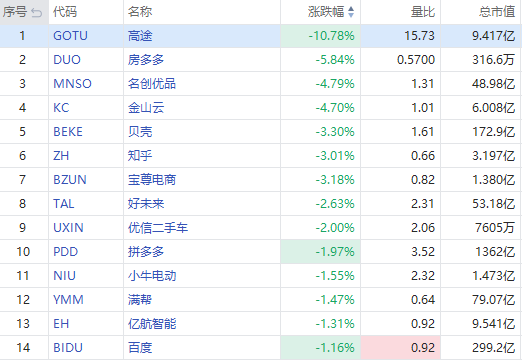Open the GOTU stock code link
This screenshot has height=360, width=522.
(x=70, y=36)
